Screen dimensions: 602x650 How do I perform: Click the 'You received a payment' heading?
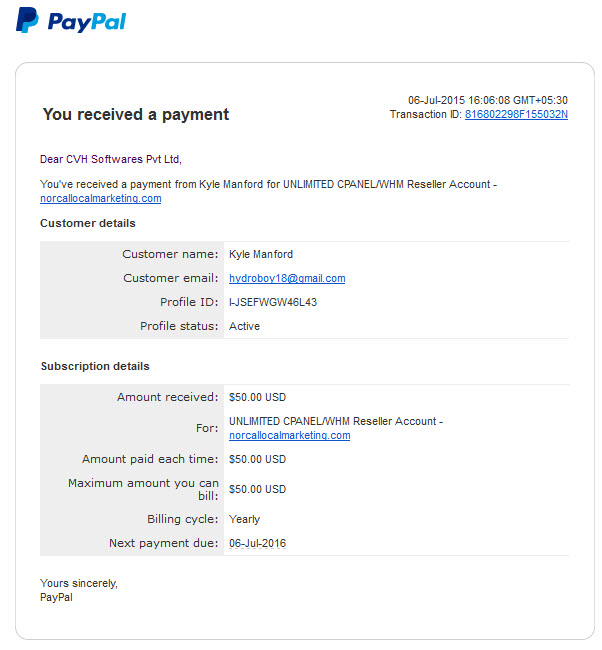[136, 114]
